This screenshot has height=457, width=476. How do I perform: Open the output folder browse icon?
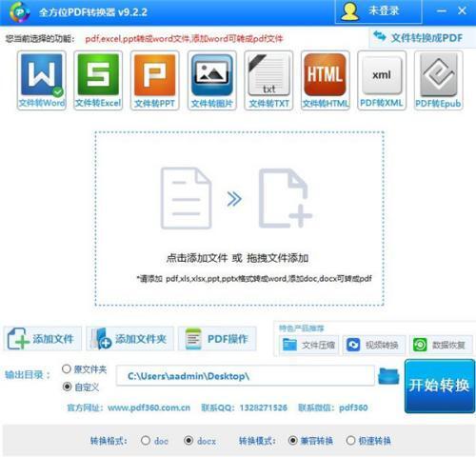pyautogui.click(x=388, y=376)
